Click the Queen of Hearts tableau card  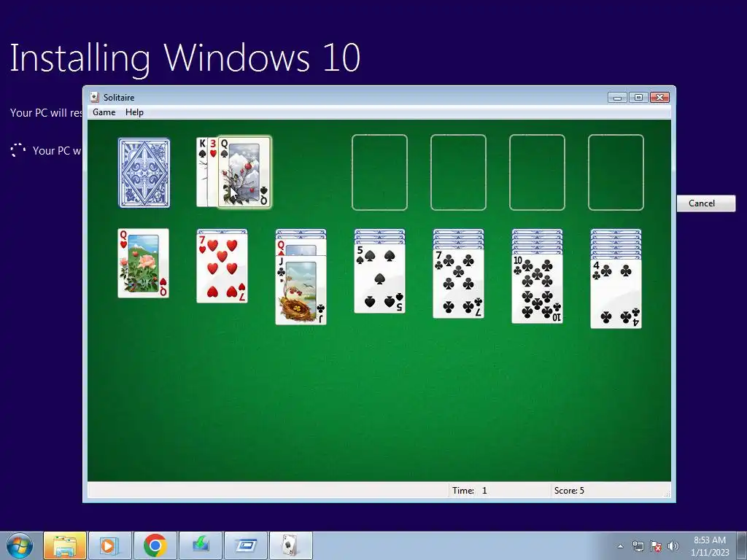pyautogui.click(x=144, y=263)
